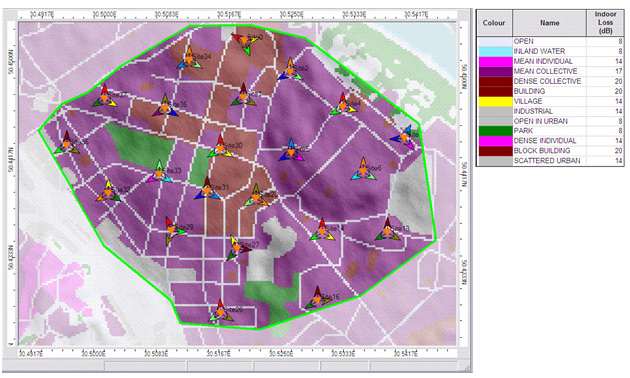Click the PARK green colour swatch
Viewport: 630px width, 378px height.
pyautogui.click(x=495, y=131)
